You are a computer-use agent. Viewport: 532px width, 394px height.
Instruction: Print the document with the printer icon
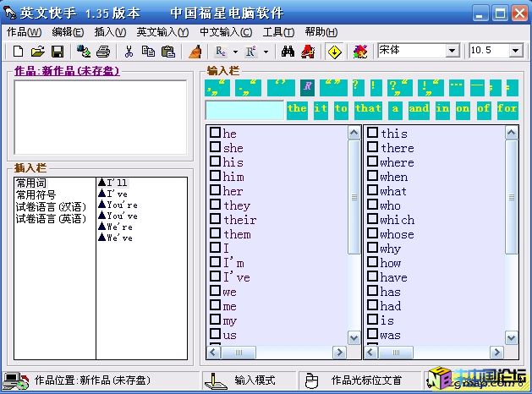[x=103, y=52]
